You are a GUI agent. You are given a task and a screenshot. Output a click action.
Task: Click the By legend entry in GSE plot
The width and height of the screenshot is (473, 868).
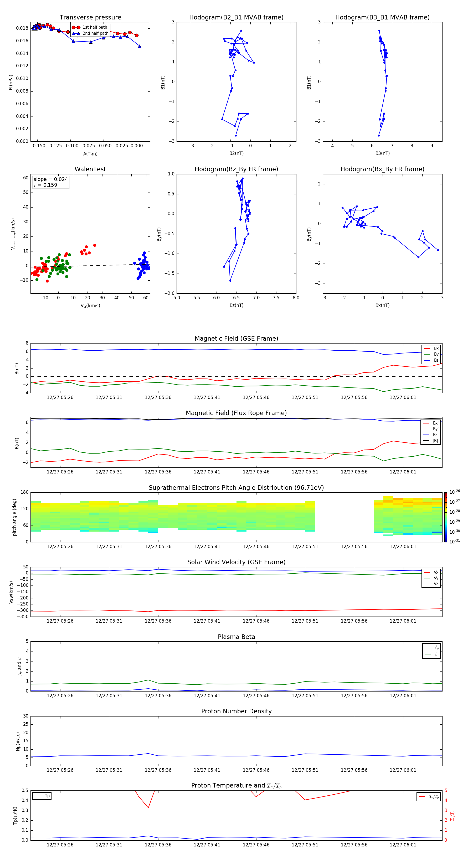point(431,354)
